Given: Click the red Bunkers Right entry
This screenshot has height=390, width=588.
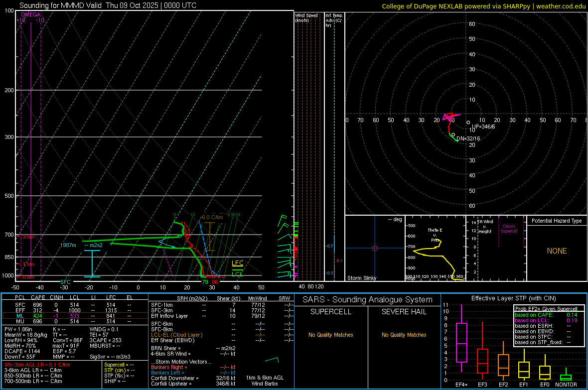Looking at the screenshot, I should tap(193, 367).
